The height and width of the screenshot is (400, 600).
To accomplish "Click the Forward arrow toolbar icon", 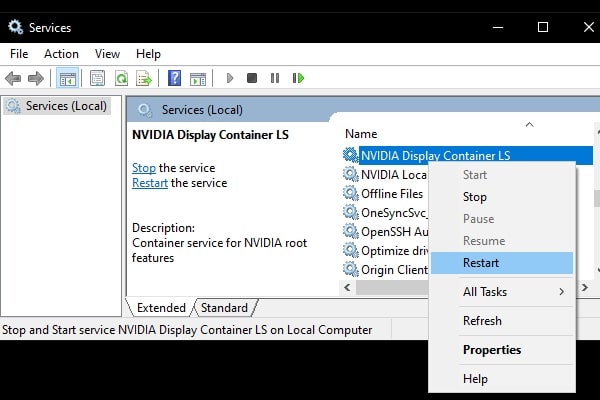I will (x=36, y=78).
